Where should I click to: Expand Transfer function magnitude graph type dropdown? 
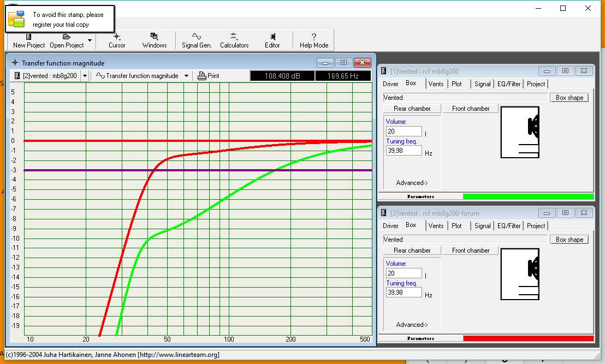point(186,76)
